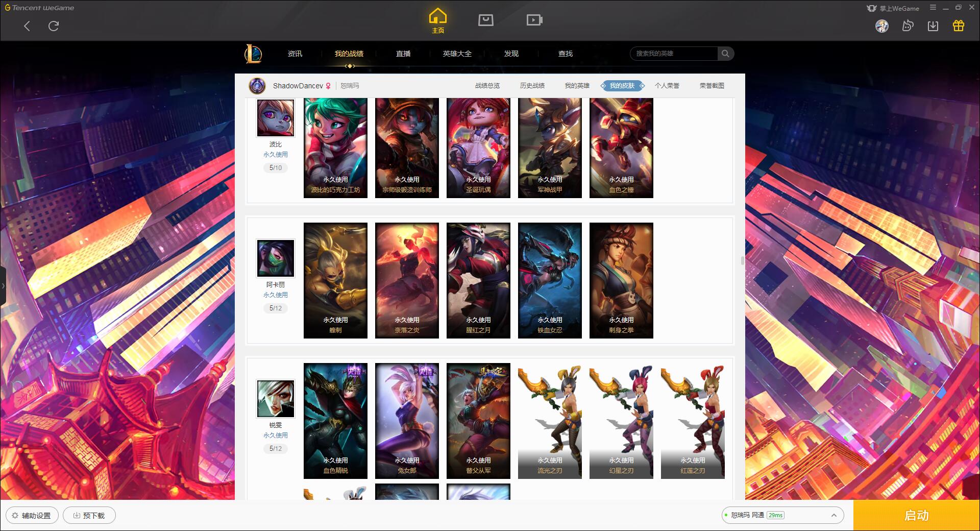Screen dimensions: 980x531
Task: Switch to the 历史战绩 sub-tab
Action: tap(532, 86)
